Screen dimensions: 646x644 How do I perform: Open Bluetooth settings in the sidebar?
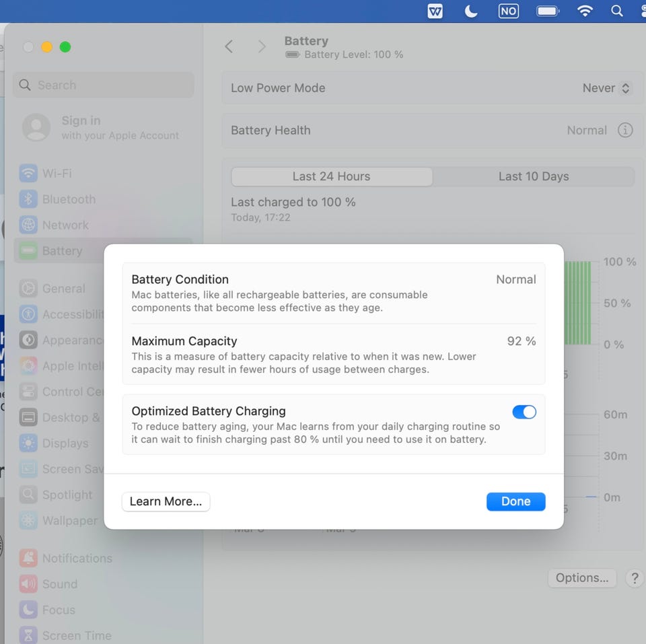[x=68, y=199]
